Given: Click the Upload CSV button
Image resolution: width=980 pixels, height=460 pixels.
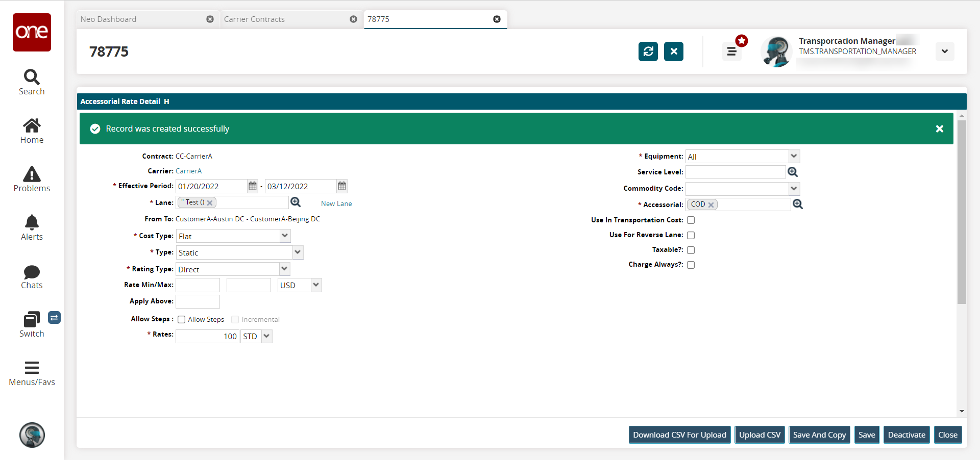Looking at the screenshot, I should [x=760, y=435].
